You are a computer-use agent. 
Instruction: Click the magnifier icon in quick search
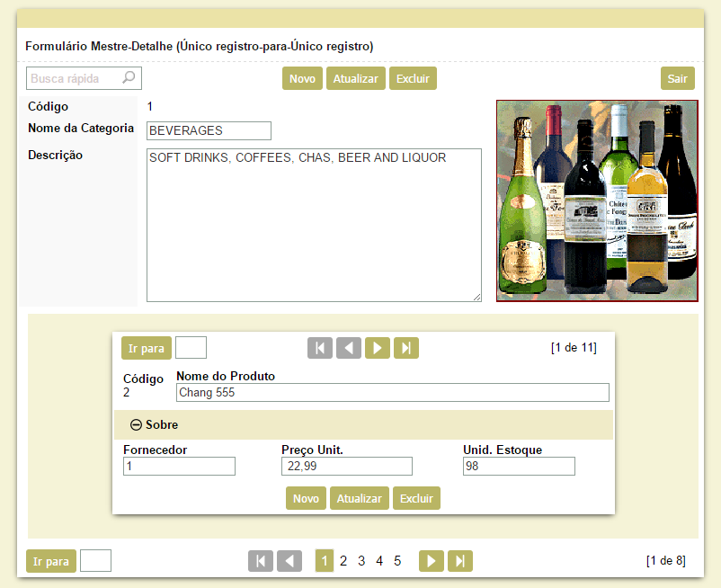(x=129, y=78)
